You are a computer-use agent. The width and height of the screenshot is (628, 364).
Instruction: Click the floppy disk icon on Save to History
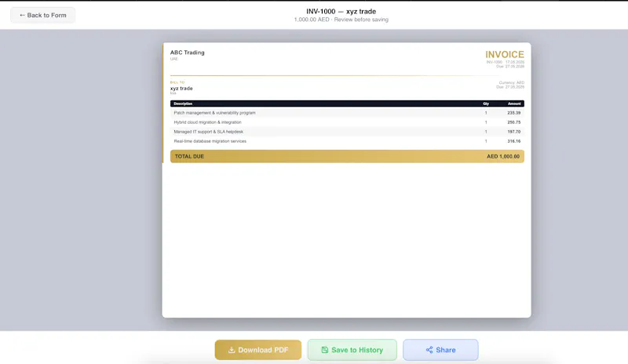(x=325, y=350)
